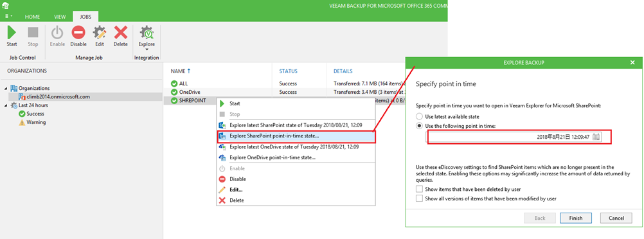Sort by the DETAILS column header

[343, 71]
